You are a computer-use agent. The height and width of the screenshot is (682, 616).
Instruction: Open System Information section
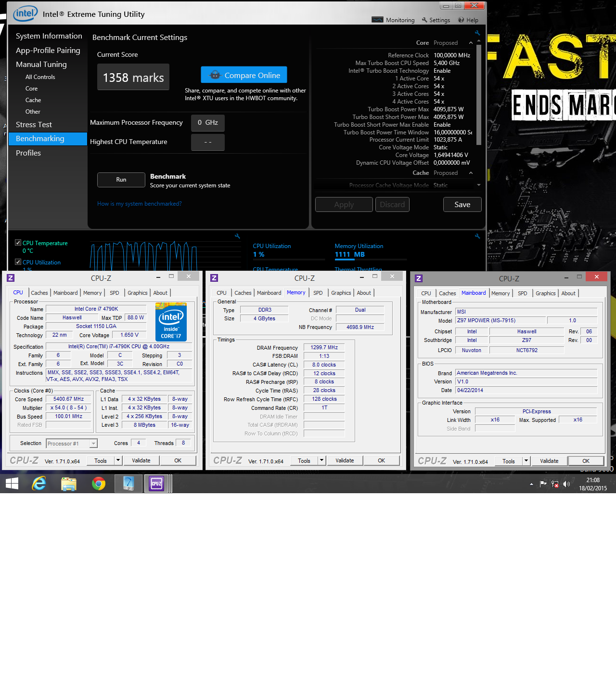[x=49, y=36]
